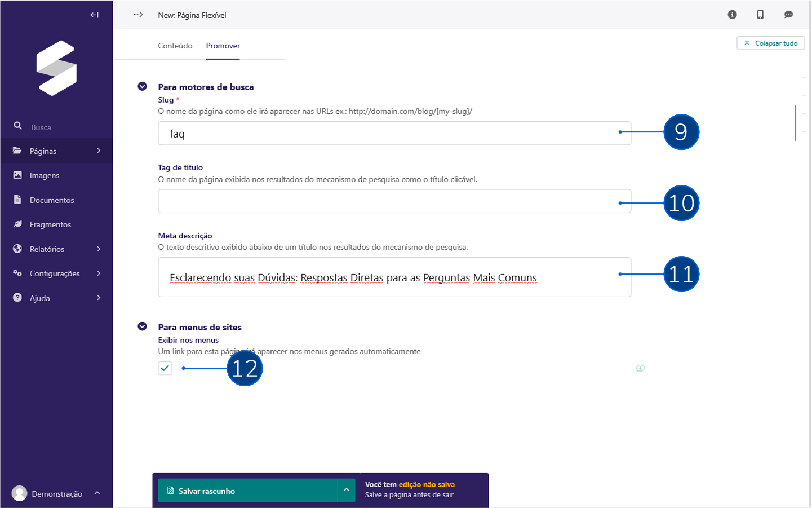Open Documentos in the sidebar
This screenshot has width=812, height=508.
52,200
